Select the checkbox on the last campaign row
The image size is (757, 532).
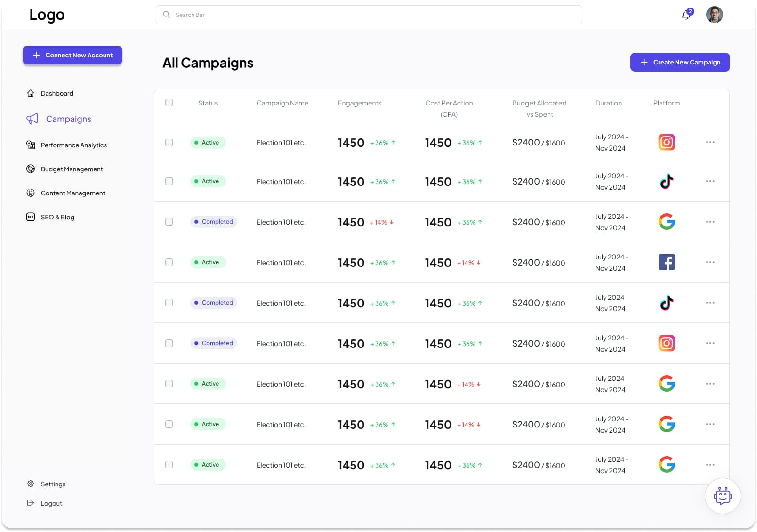pos(169,465)
